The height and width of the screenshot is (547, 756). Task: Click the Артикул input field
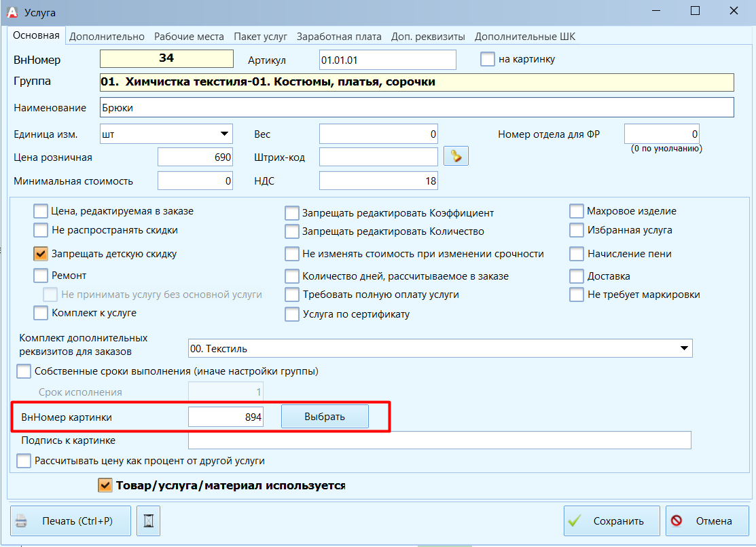388,60
